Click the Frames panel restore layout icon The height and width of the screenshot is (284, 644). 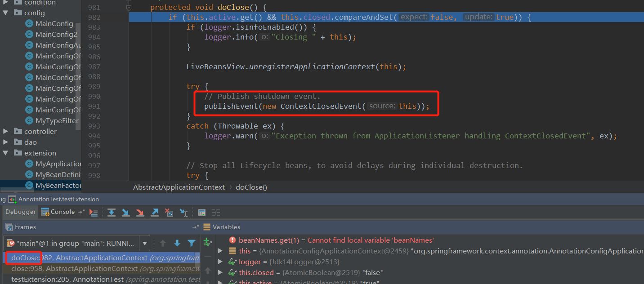[196, 227]
